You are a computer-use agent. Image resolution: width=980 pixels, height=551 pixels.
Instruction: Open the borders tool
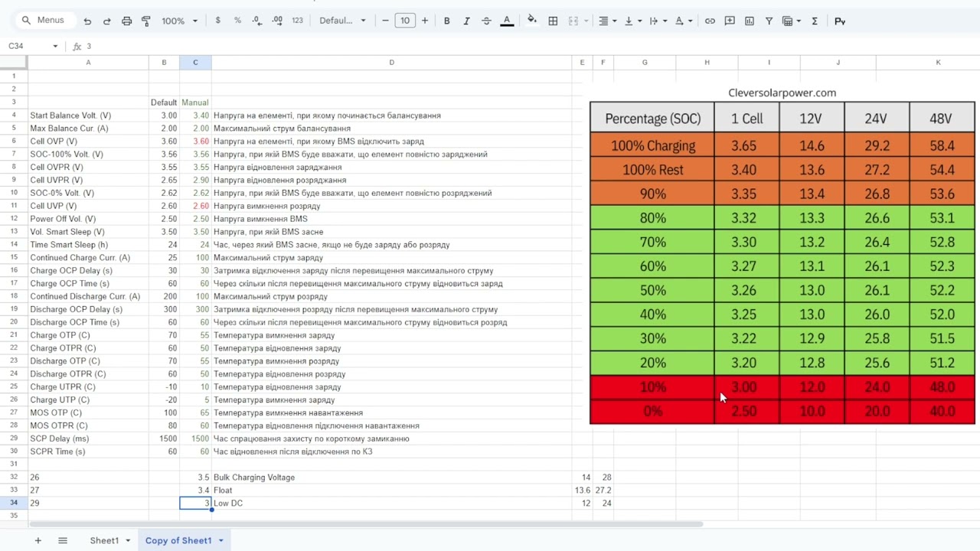pos(553,21)
